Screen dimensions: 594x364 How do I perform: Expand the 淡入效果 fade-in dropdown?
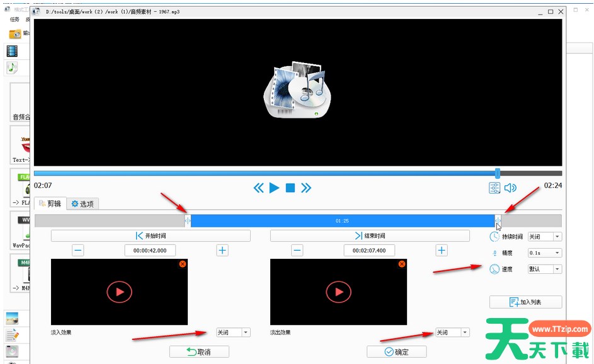[233, 333]
